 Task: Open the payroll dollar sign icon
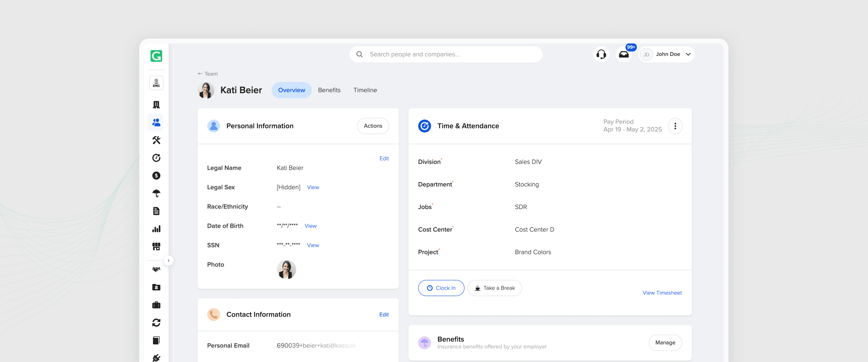(156, 175)
